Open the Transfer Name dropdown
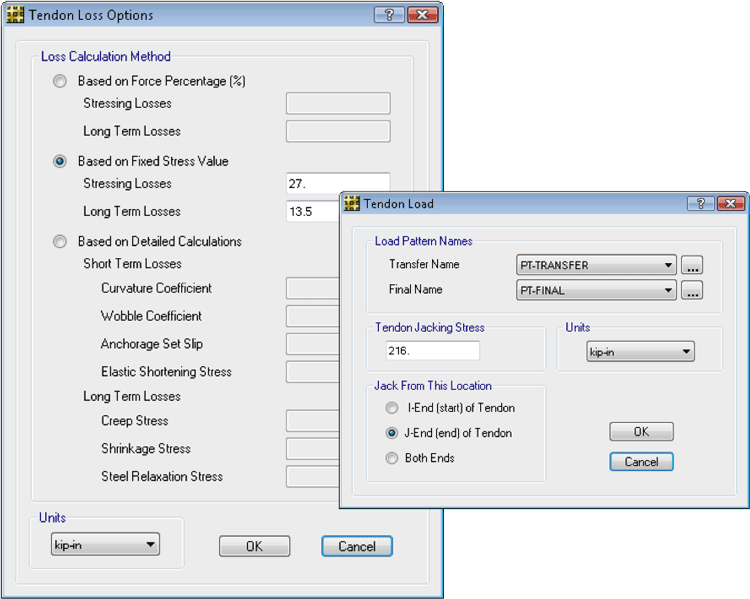Viewport: 750px width, 599px height. click(596, 265)
